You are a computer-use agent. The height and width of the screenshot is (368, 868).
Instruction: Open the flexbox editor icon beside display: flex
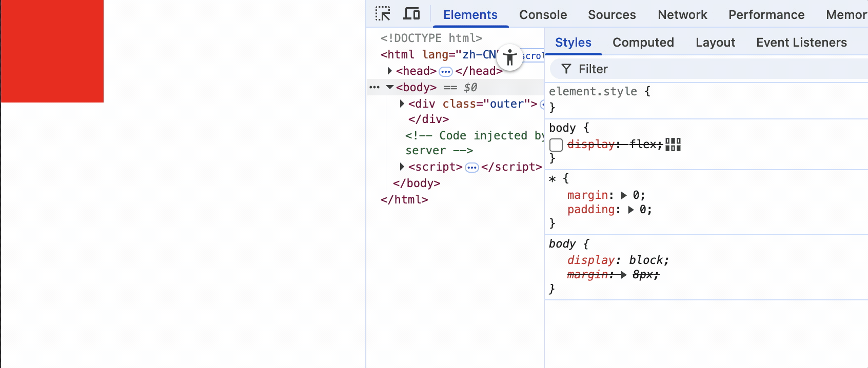tap(673, 145)
